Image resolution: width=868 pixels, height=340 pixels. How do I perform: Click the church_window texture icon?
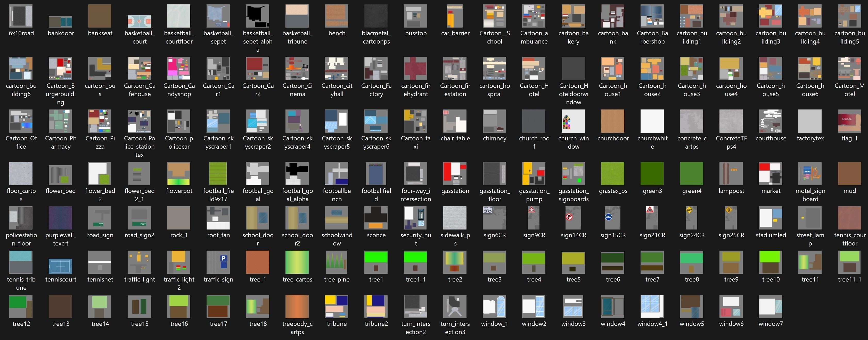coord(573,121)
